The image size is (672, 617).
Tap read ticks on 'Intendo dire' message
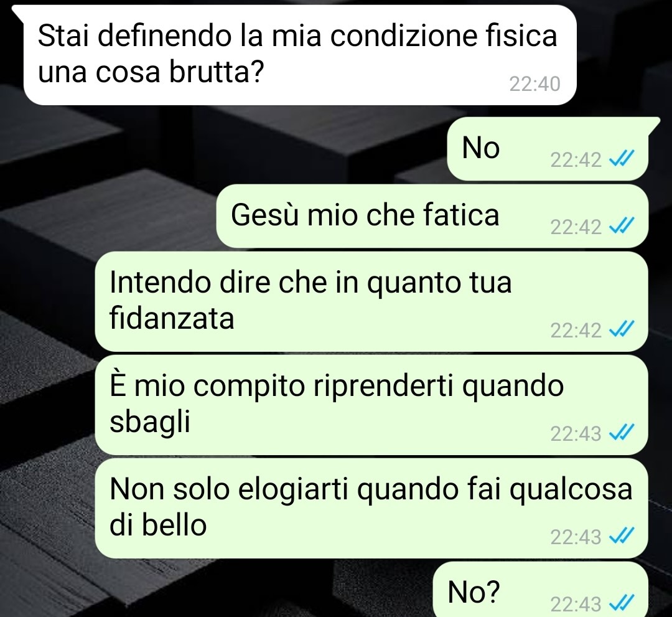[622, 329]
